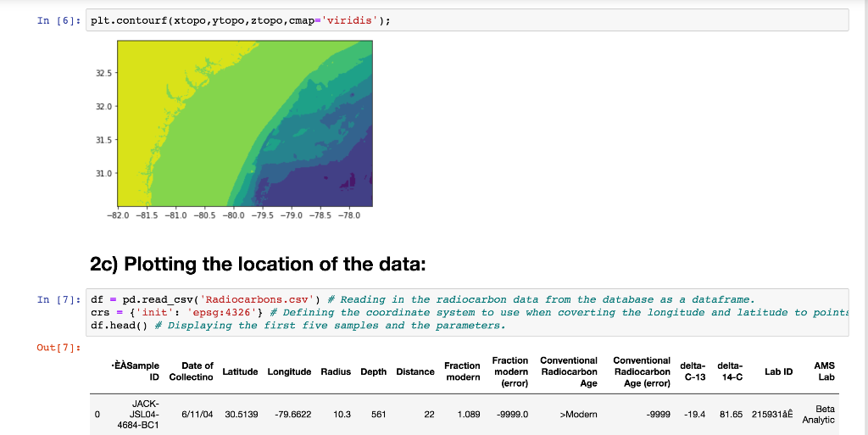
Task: Click the 'Depth' column header
Action: (x=374, y=372)
